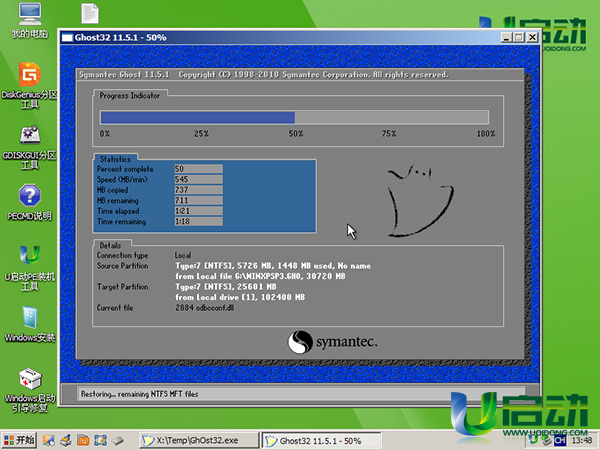Click the Symantec logo in Ghost
The image size is (600, 450).
pos(332,343)
